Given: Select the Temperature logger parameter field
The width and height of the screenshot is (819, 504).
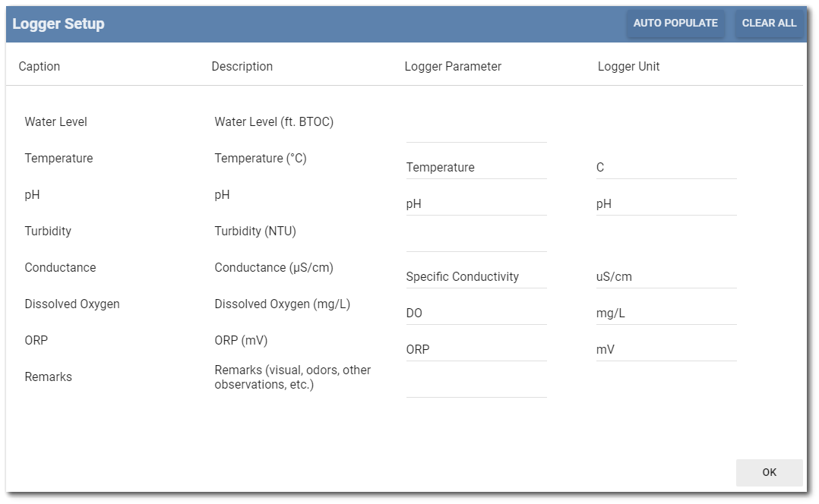Looking at the screenshot, I should click(476, 167).
